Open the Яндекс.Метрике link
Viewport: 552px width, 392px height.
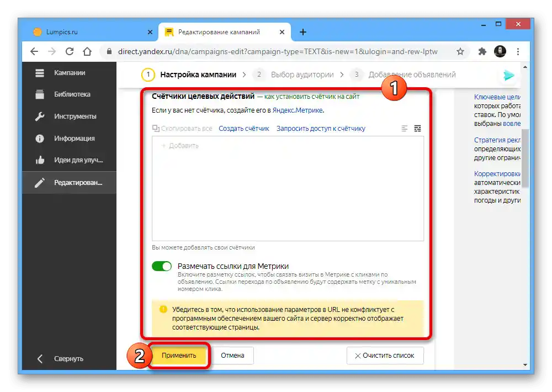298,110
